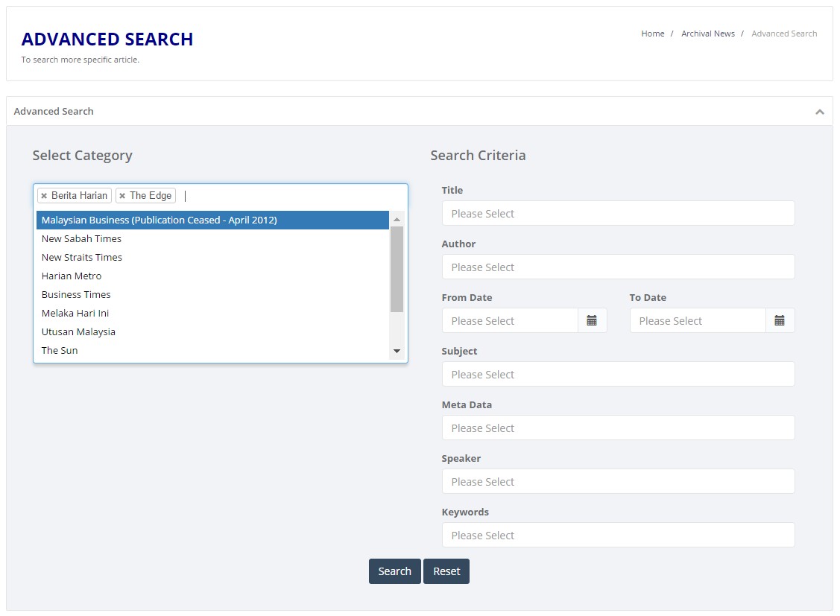Open Archival News breadcrumb link
The width and height of the screenshot is (840, 616).
707,34
